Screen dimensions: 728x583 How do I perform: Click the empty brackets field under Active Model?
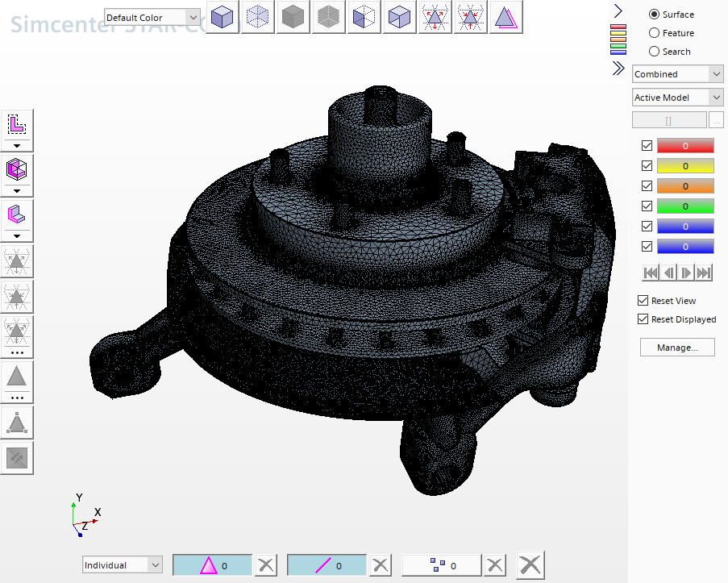669,120
